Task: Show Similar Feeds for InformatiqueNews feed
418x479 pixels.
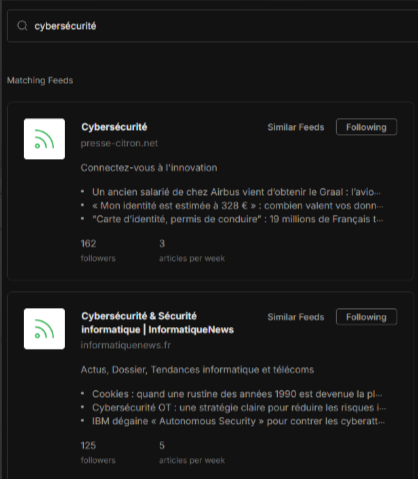Action: point(296,317)
